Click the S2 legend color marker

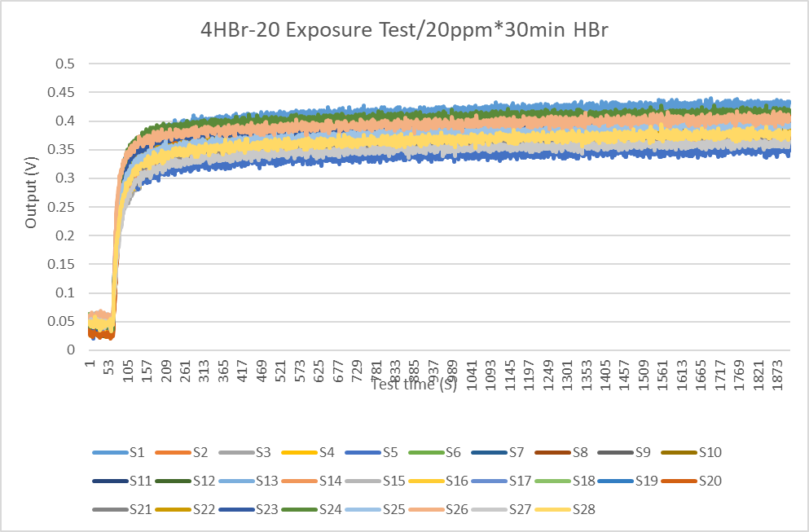[175, 452]
